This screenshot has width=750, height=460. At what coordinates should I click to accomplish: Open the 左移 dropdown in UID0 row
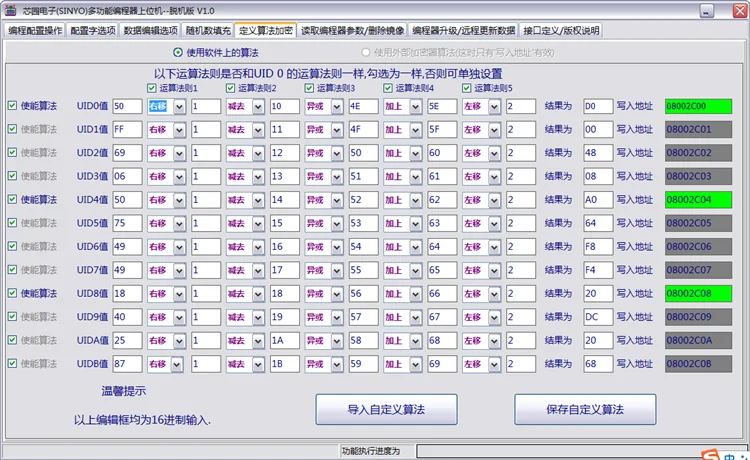[x=494, y=107]
